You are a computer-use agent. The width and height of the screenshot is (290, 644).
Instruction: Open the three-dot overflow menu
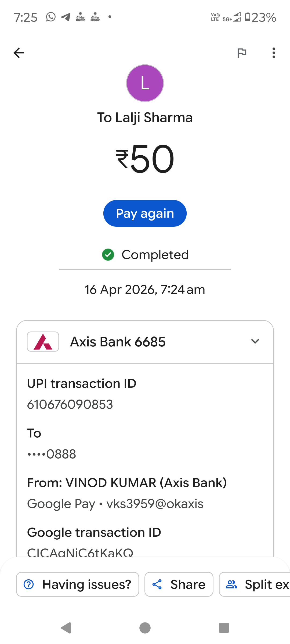click(274, 53)
